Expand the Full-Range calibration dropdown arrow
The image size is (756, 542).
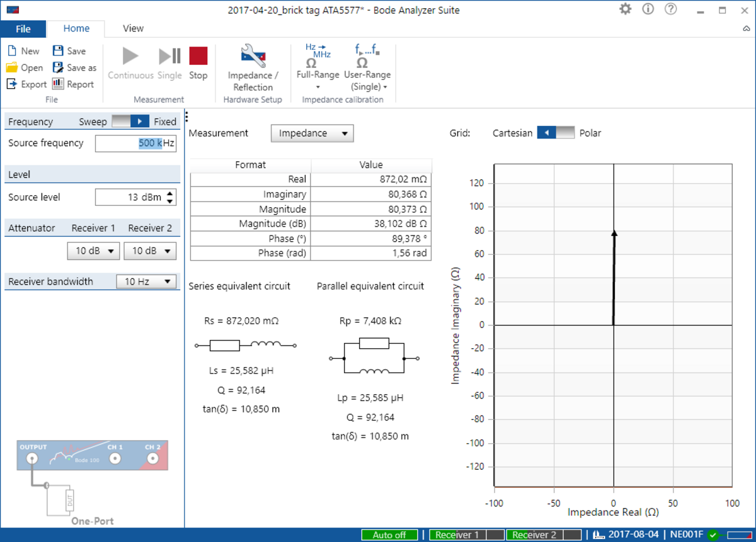pyautogui.click(x=318, y=87)
